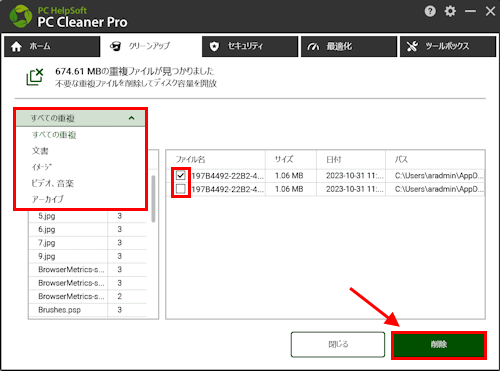500x371 pixels.
Task: Switch to セキュリティ tab
Action: click(x=250, y=46)
